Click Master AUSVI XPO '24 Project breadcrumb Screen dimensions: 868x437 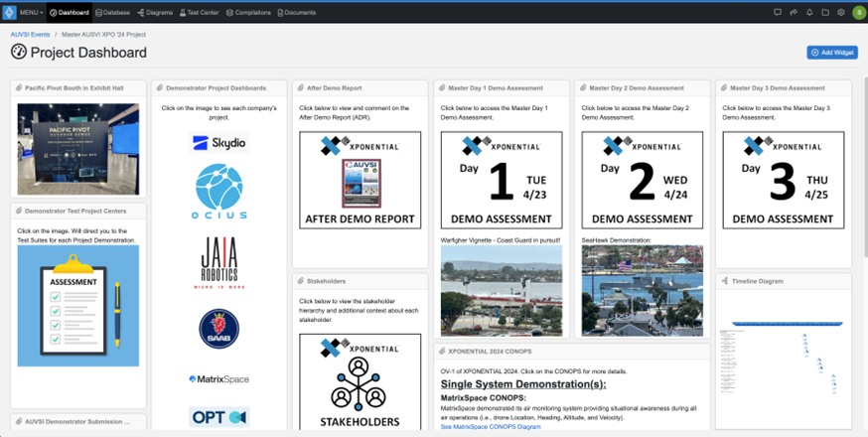tap(103, 35)
